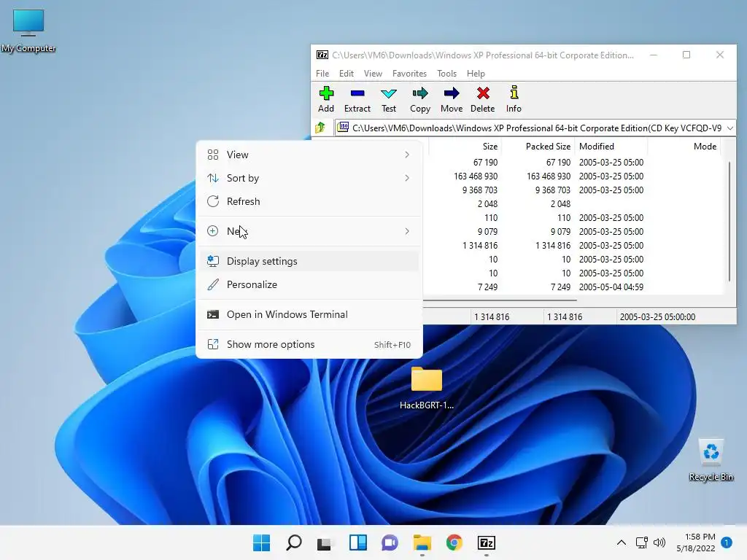Go up one folder level in 7-Zip

[321, 128]
